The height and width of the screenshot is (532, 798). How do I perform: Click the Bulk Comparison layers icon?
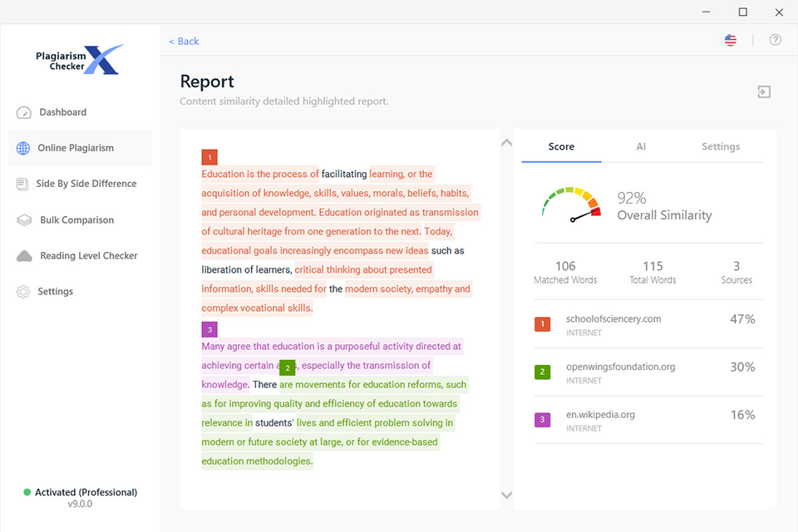coord(24,220)
